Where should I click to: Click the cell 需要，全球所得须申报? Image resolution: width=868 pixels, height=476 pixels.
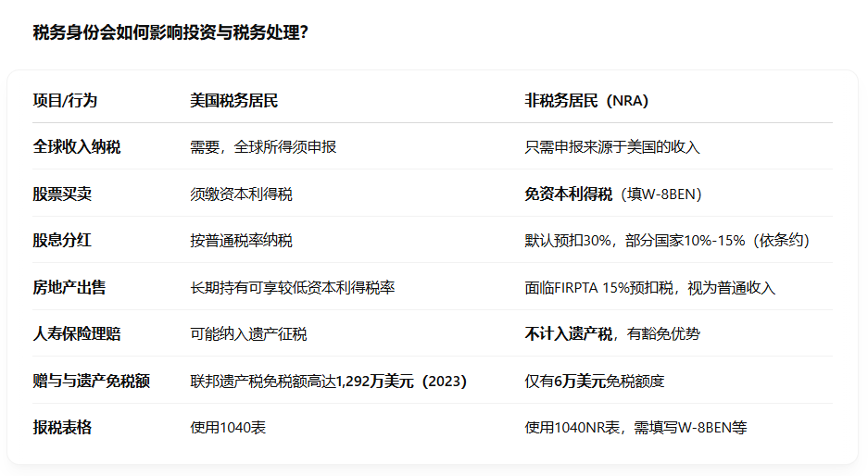[x=263, y=147]
